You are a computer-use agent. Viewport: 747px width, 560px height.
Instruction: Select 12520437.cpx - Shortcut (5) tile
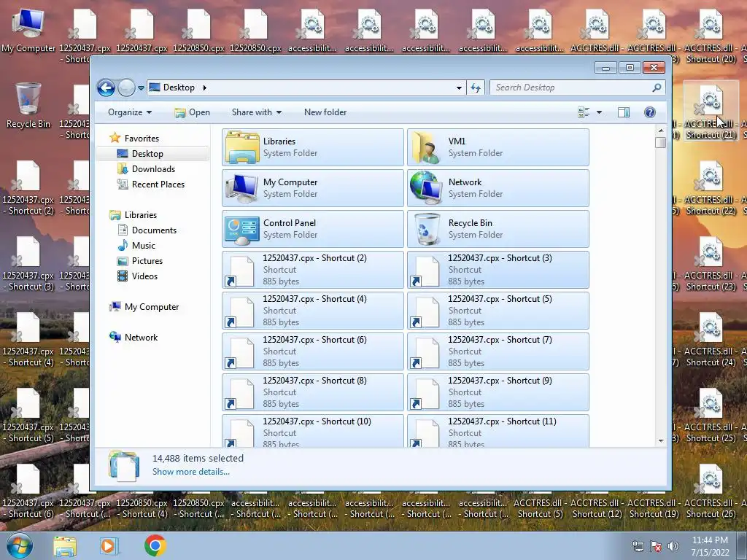pyautogui.click(x=498, y=311)
